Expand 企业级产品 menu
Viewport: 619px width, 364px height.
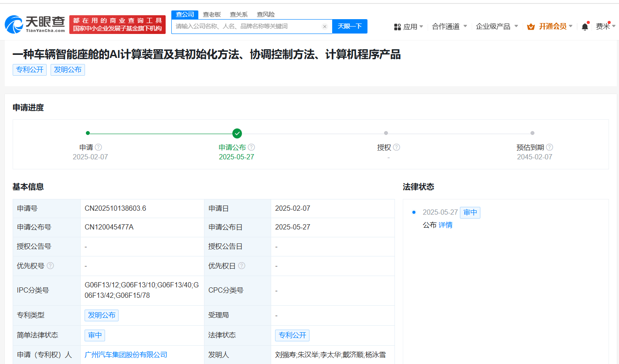[x=497, y=27]
